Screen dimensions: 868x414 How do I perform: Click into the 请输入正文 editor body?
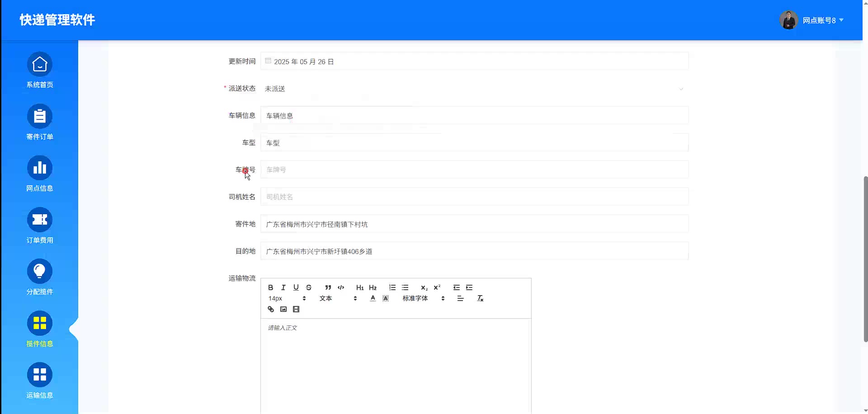click(x=396, y=366)
